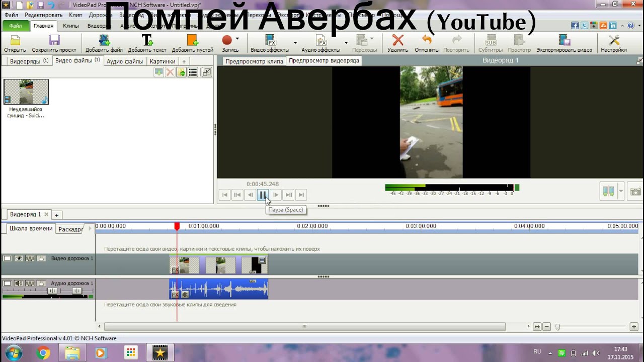Click speaker icon on the audio clip
644x362 pixels.
(x=185, y=295)
